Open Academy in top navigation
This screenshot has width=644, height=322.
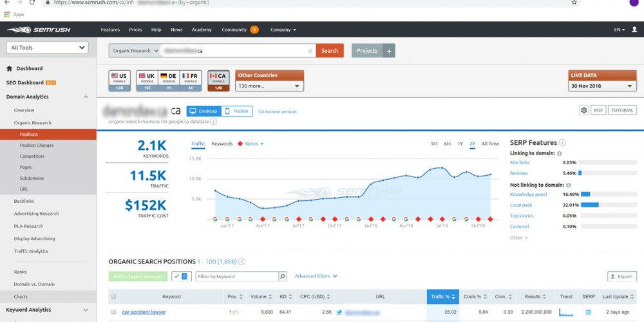(x=202, y=30)
